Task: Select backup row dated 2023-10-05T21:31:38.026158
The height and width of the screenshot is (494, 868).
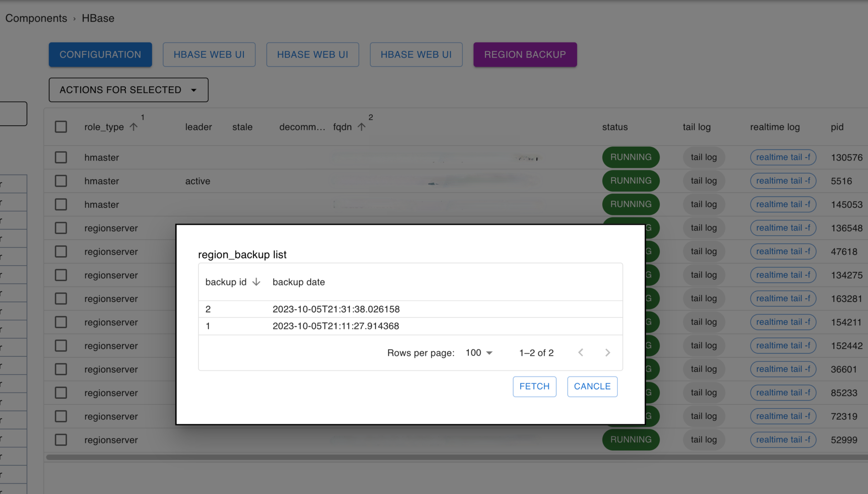Action: (x=410, y=309)
